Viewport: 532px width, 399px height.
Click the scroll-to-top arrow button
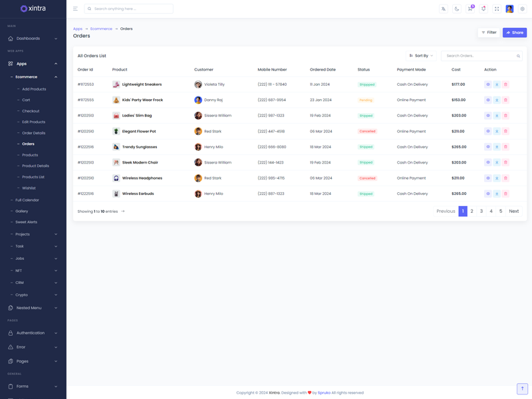point(522,388)
